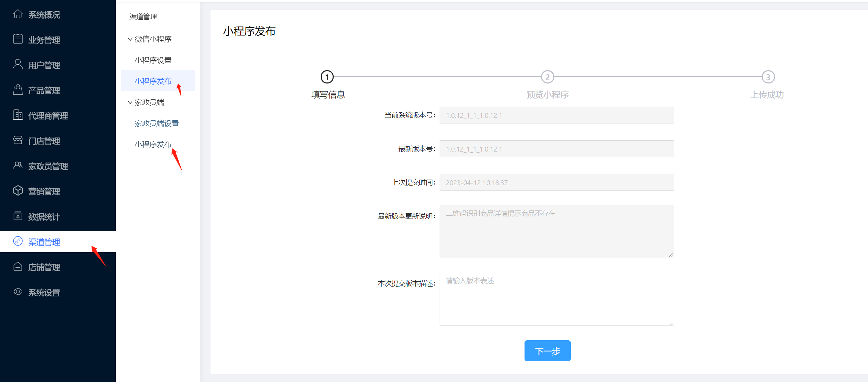Image resolution: width=868 pixels, height=382 pixels.
Task: Click the yen chart icon for 数据统计
Action: coord(18,216)
